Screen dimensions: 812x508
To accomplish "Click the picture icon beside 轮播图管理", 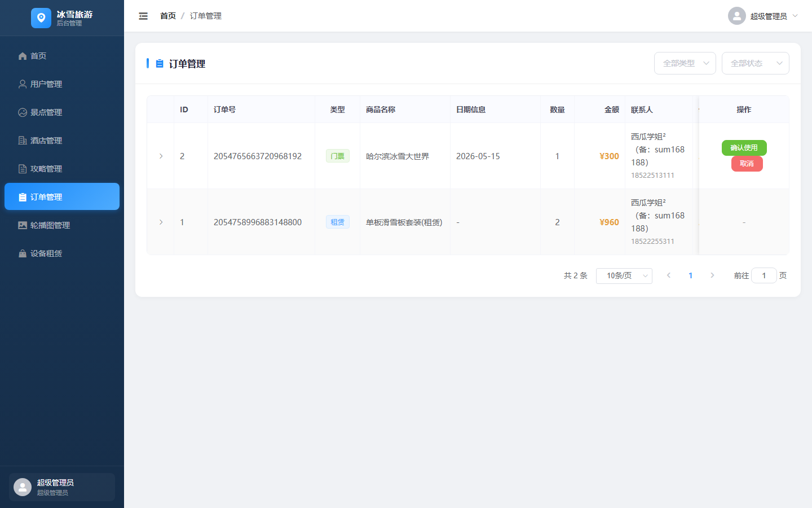I will (23, 225).
